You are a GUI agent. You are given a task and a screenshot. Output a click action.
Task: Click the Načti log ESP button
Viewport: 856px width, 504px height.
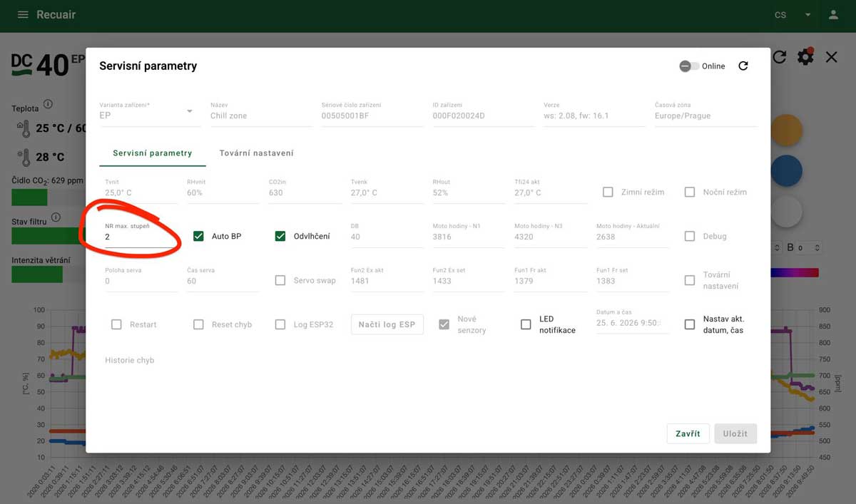pos(387,324)
